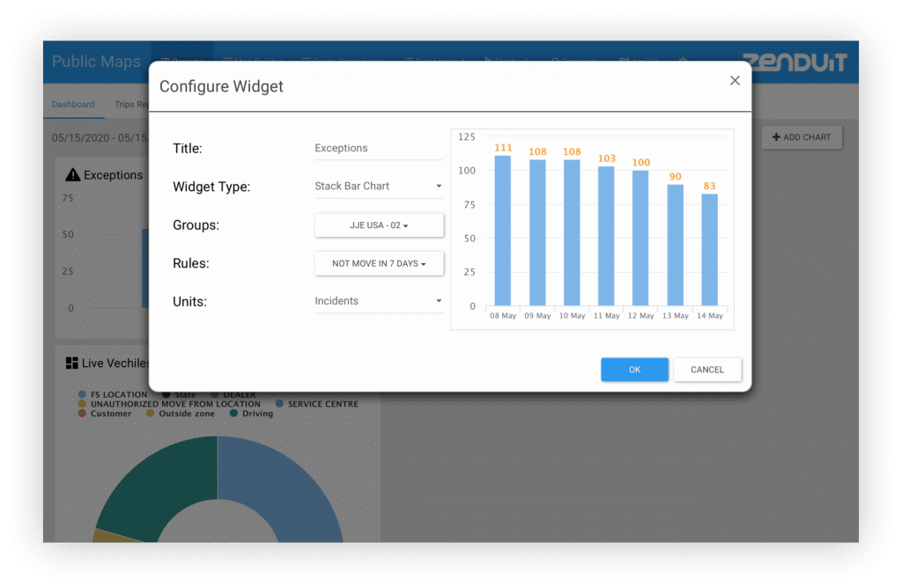
Task: Click Public Maps in the top bar
Action: coord(96,62)
